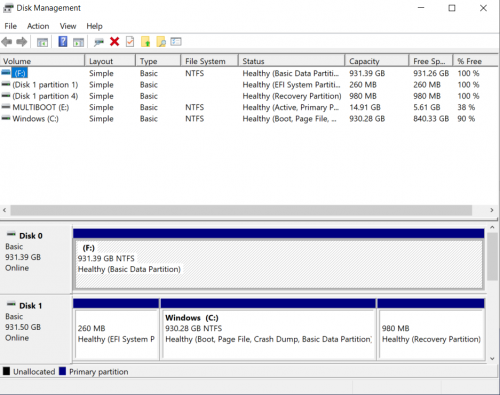Screen dimensions: 500x395
Task: Toggle the Show/Hide Console Tree icon
Action: 42,42
